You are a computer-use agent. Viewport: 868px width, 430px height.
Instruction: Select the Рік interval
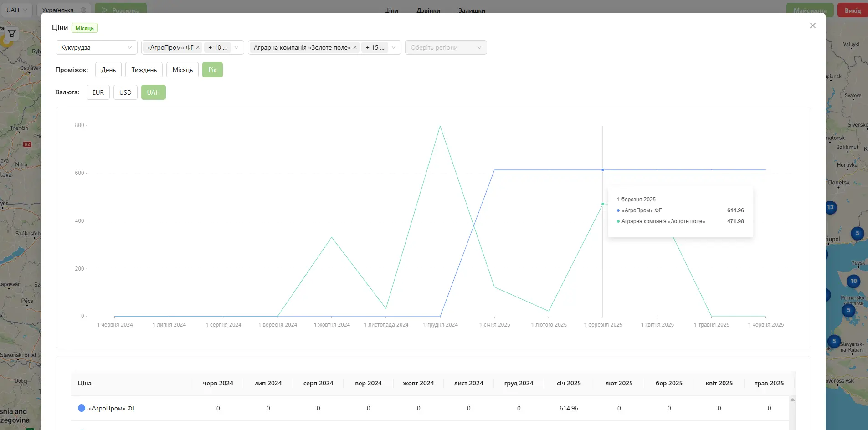(x=212, y=70)
